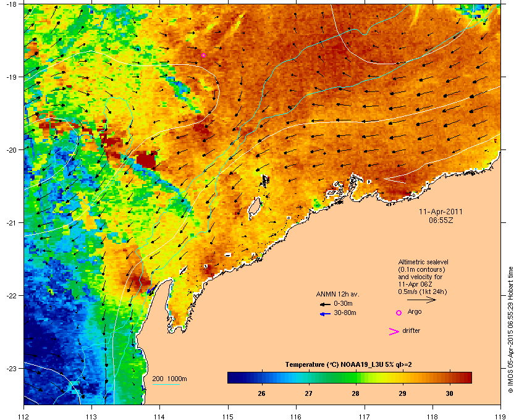Click the longitude axis label 115

click(x=228, y=416)
